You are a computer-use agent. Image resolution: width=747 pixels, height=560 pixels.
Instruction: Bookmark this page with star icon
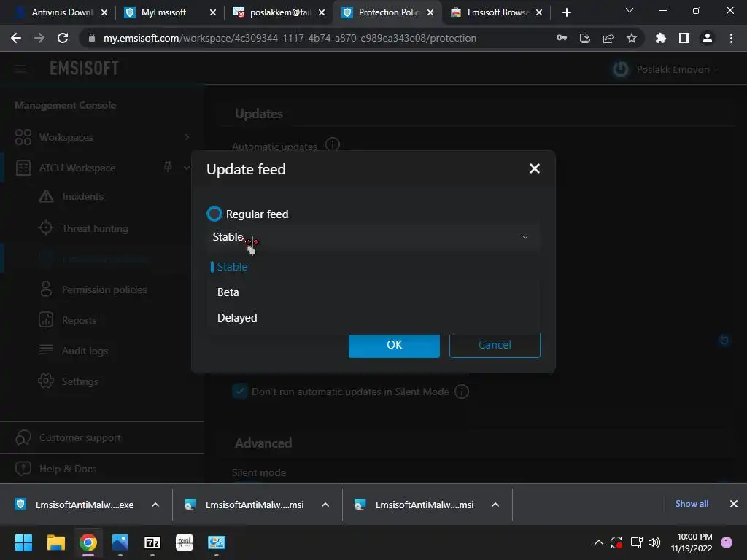(632, 38)
